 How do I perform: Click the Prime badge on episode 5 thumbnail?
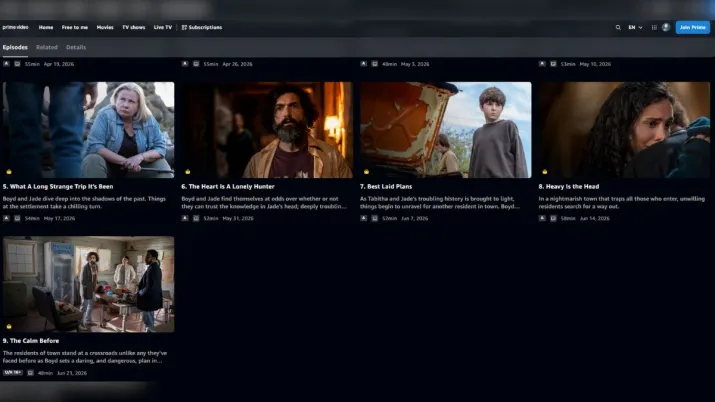(9, 172)
